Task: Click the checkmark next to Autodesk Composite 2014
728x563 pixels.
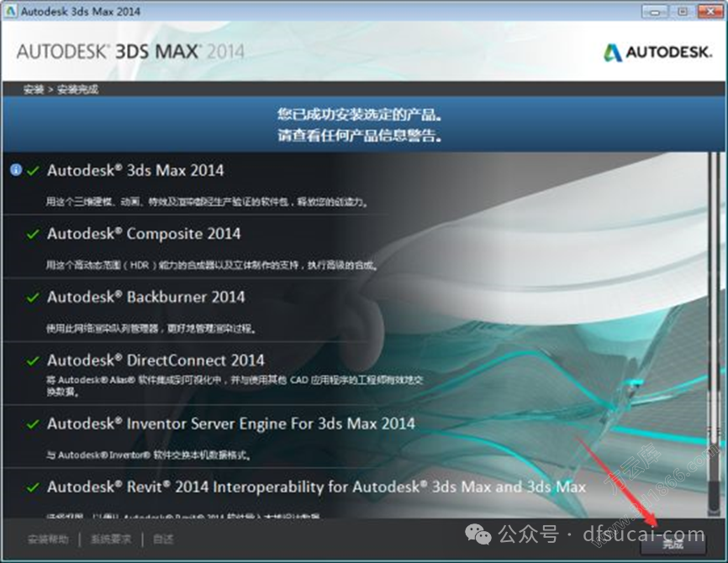Action: click(x=33, y=234)
